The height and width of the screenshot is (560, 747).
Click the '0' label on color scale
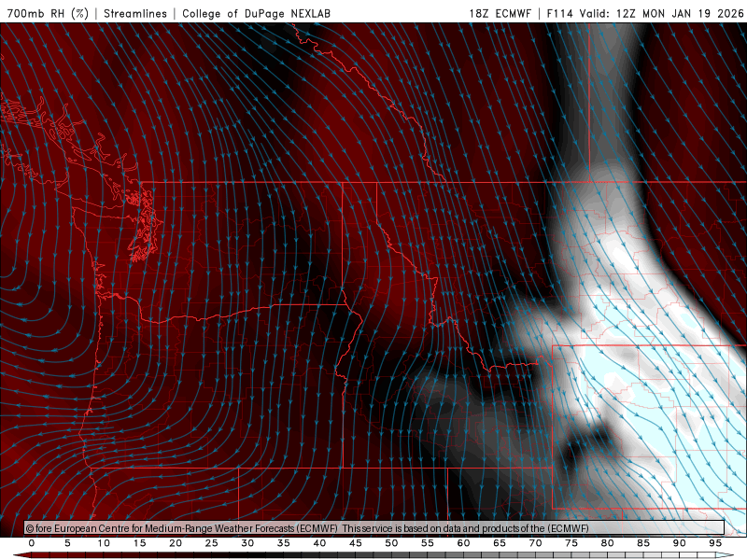click(x=32, y=543)
